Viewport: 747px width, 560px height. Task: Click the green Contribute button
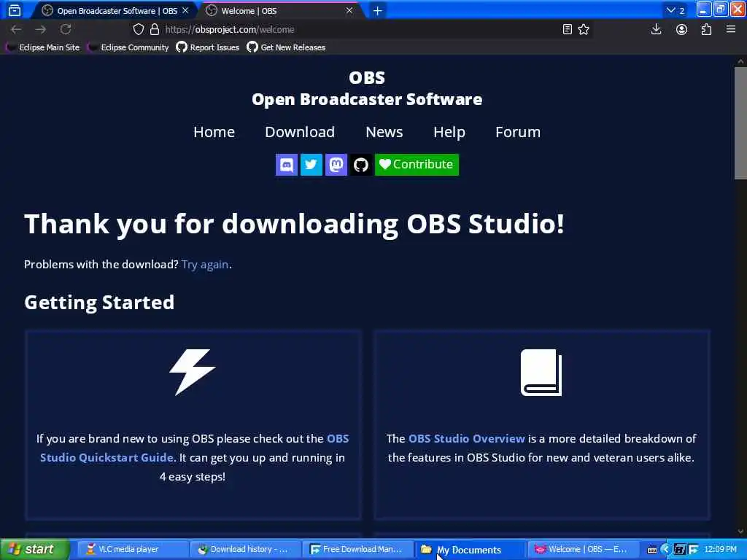click(x=417, y=165)
